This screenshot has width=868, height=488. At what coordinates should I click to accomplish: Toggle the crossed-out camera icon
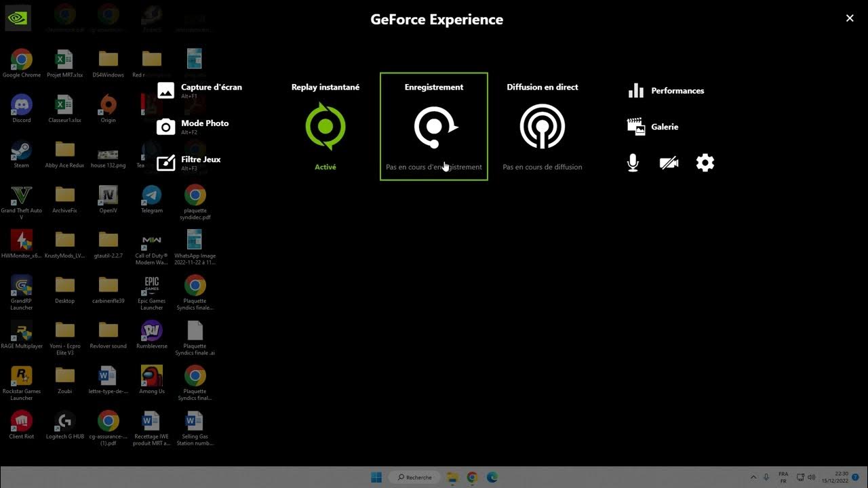tap(669, 163)
